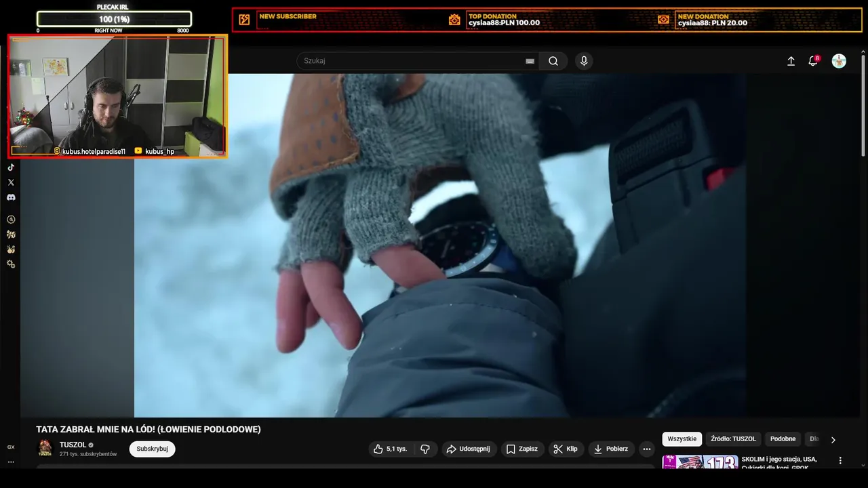Open the on-screen keyboard in search box
868x488 pixels.
pos(530,61)
